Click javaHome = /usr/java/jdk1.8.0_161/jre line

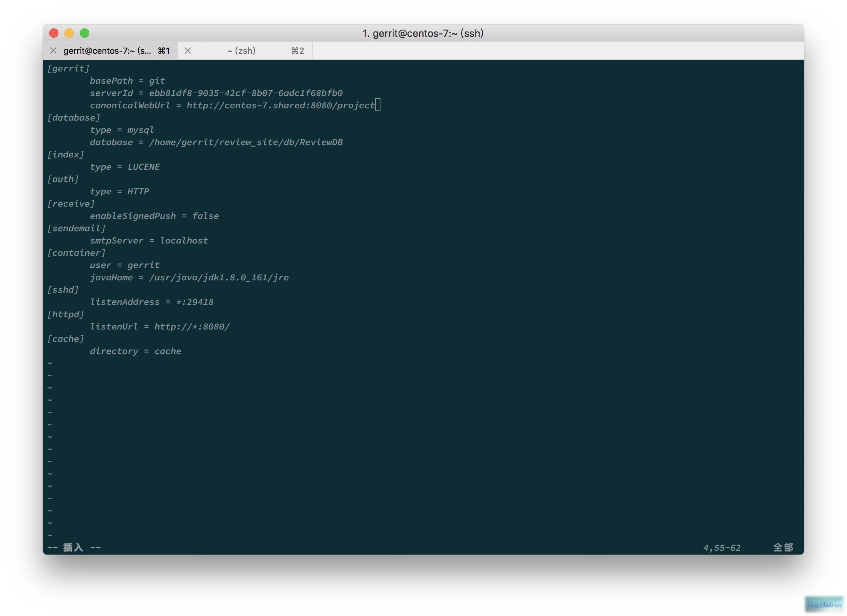189,278
